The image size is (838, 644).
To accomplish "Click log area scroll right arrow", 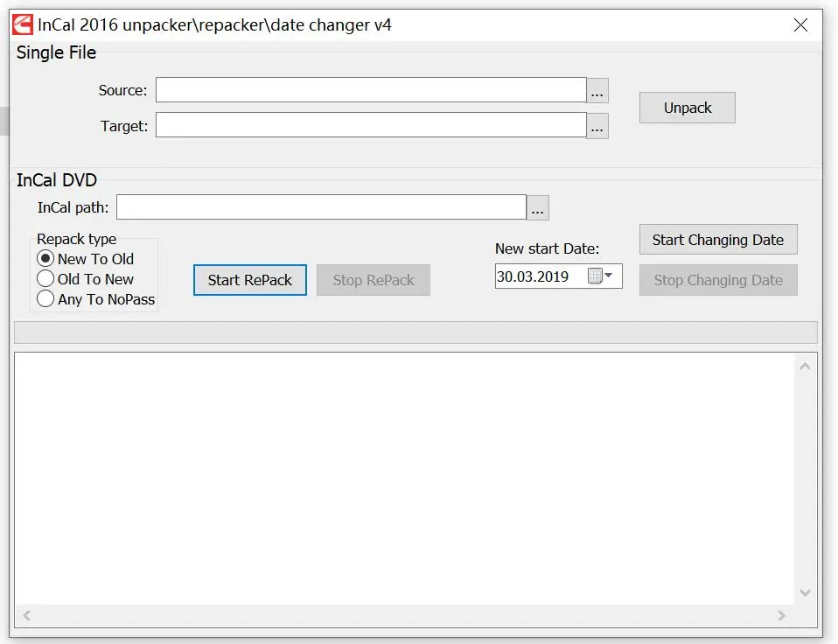I will point(781,616).
